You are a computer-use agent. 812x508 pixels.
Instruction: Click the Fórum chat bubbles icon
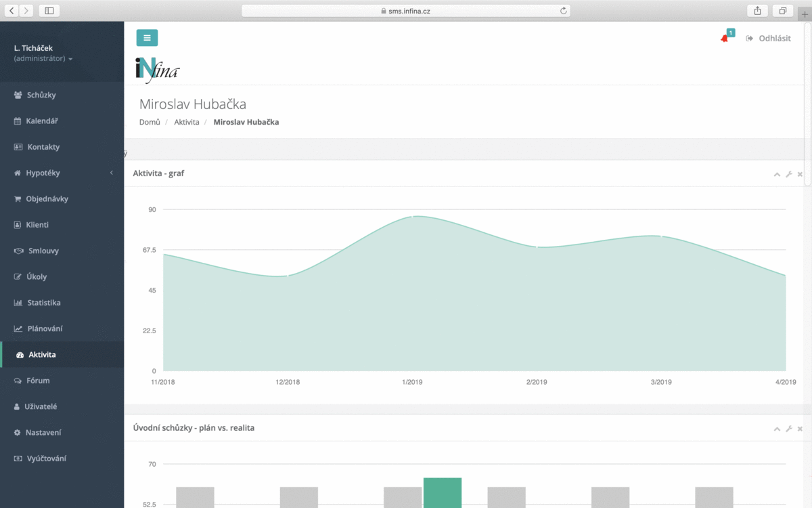(x=18, y=381)
